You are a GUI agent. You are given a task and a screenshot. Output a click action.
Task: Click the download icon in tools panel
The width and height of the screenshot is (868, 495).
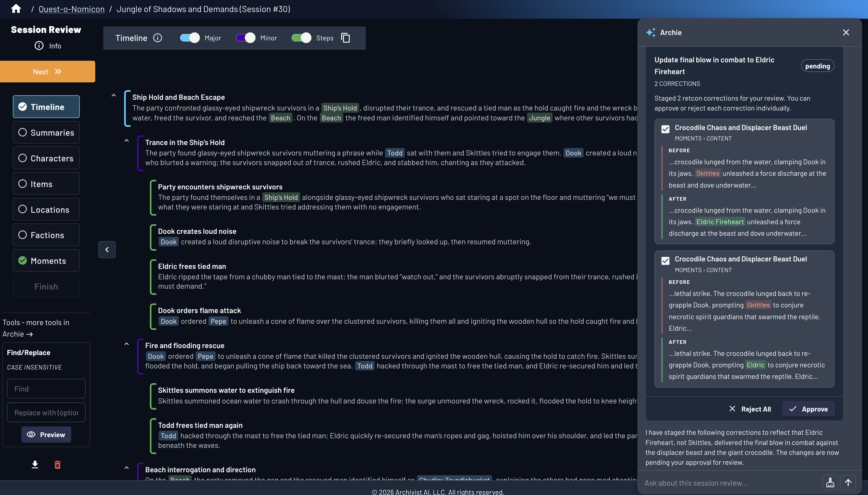pos(35,464)
